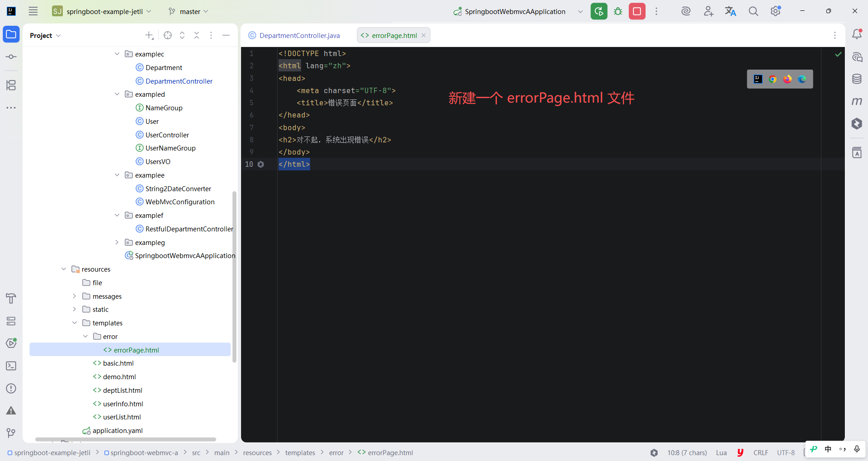Open more run actions menu
868x461 pixels.
tap(656, 11)
